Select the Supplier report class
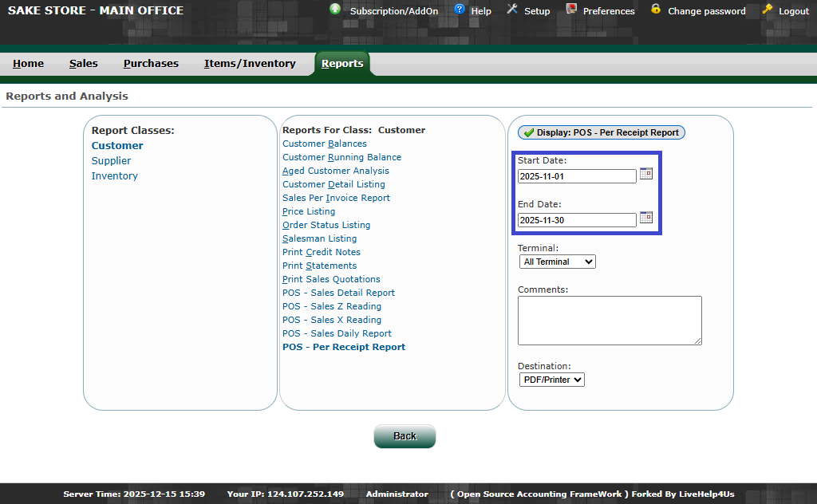 click(x=111, y=161)
